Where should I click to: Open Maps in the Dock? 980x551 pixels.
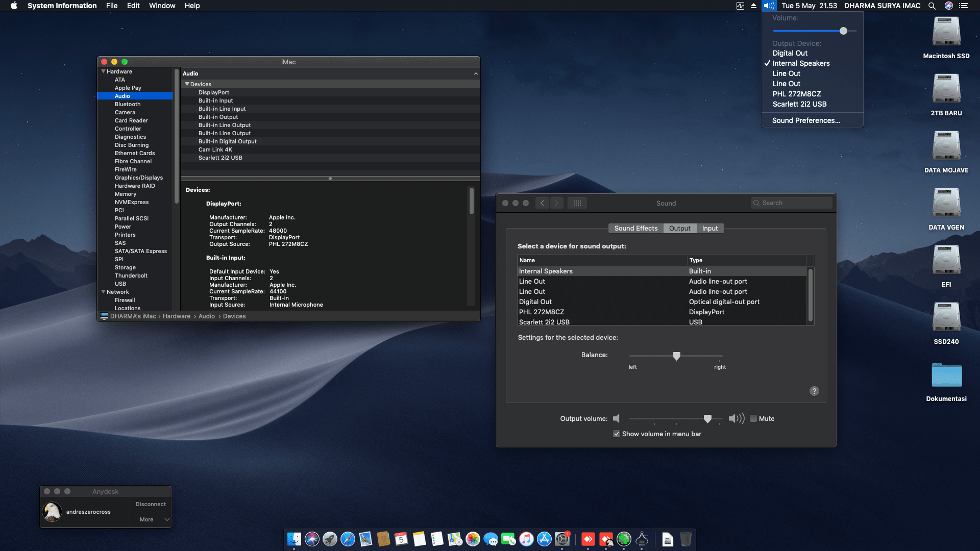coord(455,539)
